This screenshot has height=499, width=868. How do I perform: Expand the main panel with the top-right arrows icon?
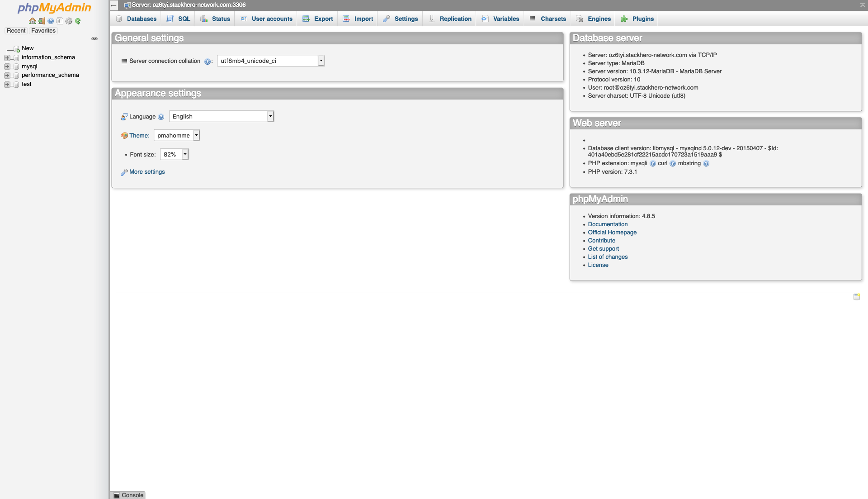(863, 5)
